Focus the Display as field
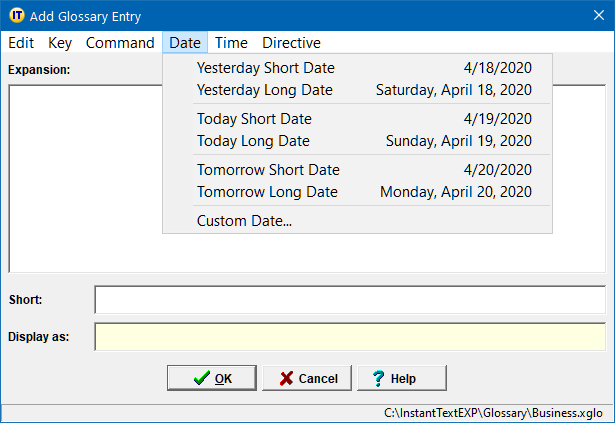Screen dimensions: 615x423 (349, 336)
